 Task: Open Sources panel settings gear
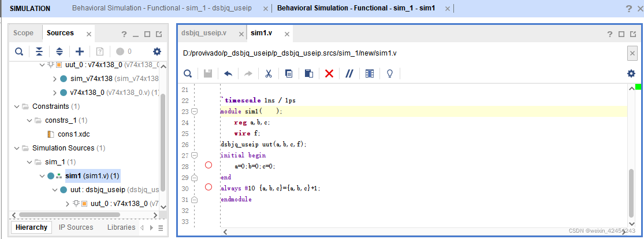click(x=157, y=52)
